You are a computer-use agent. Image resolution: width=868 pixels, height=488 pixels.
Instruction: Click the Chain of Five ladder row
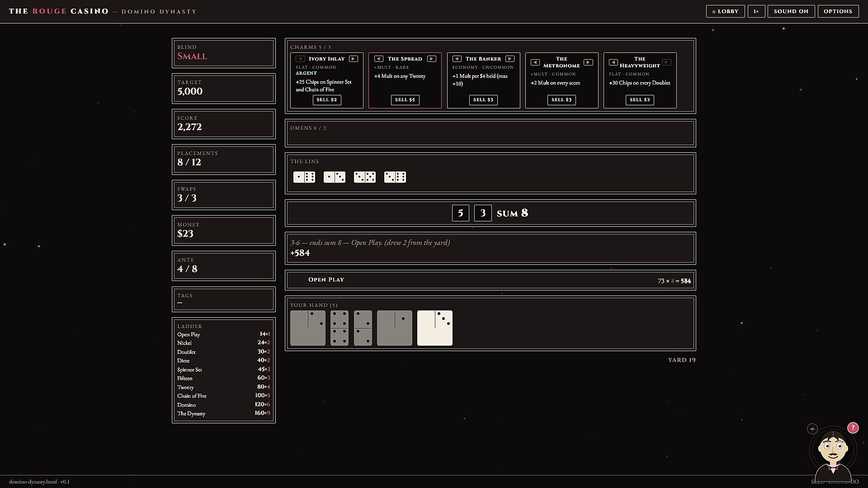click(224, 396)
